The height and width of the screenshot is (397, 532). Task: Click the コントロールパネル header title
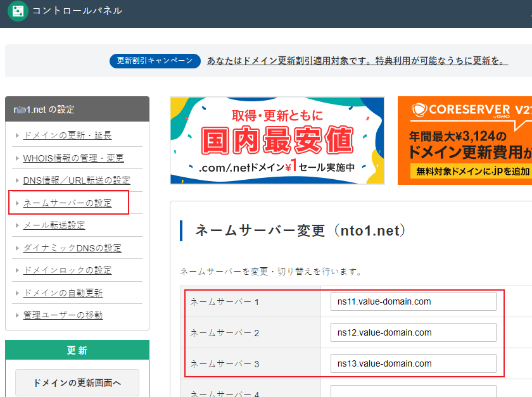tap(77, 11)
